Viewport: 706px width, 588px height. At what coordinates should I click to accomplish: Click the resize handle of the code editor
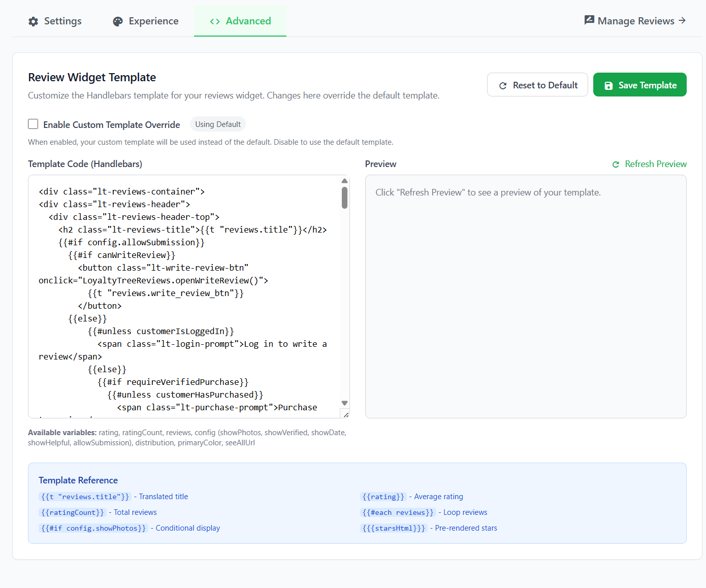point(346,415)
